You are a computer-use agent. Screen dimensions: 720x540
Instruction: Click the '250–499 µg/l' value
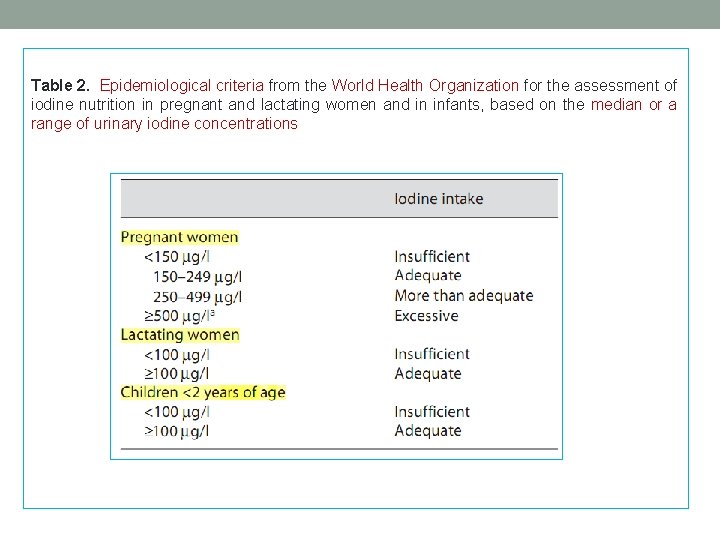pos(197,297)
